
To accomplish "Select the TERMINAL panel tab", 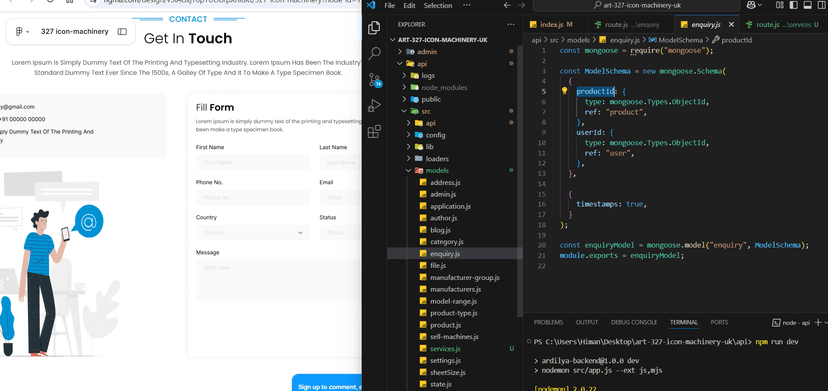I will tap(684, 322).
